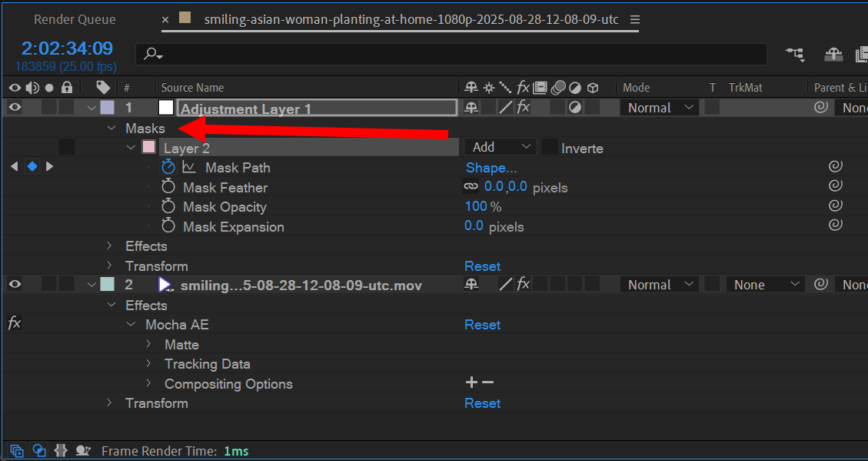The image size is (868, 461).
Task: Click the Audio speaker column header icon
Action: pyautogui.click(x=32, y=88)
